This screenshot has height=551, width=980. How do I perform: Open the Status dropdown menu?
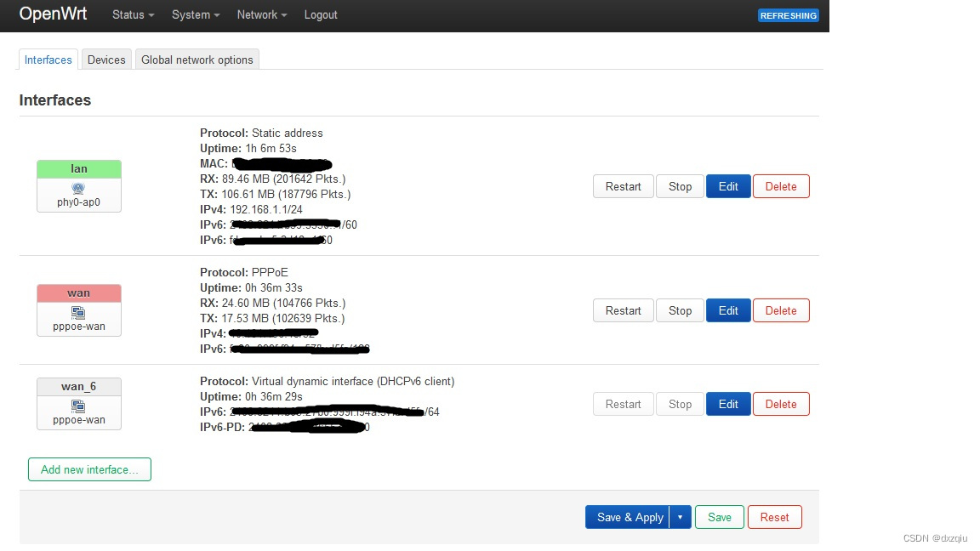(x=133, y=15)
